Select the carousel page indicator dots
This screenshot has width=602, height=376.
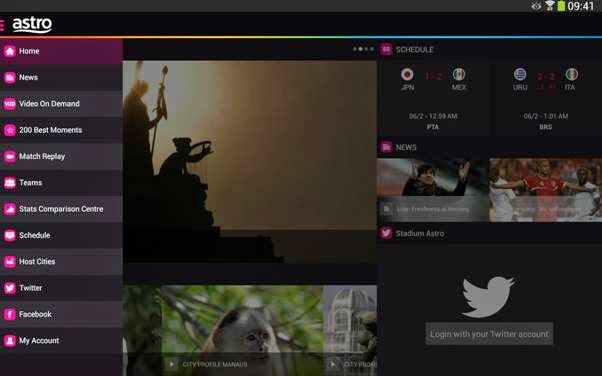(363, 49)
